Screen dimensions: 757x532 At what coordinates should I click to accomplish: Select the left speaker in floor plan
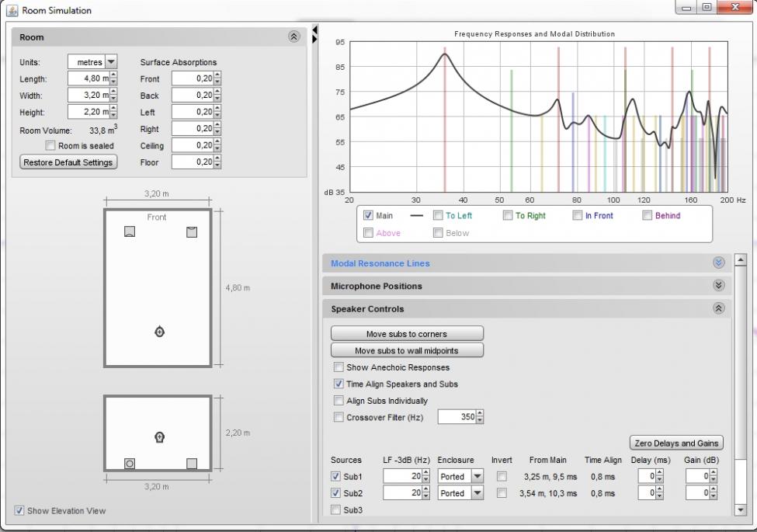point(130,231)
